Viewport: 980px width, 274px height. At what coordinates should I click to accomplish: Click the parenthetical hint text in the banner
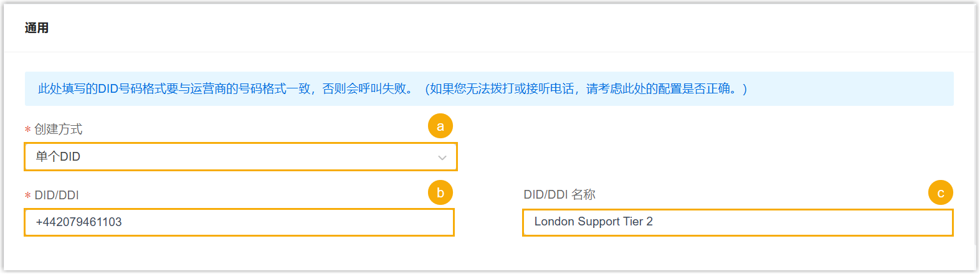(586, 89)
